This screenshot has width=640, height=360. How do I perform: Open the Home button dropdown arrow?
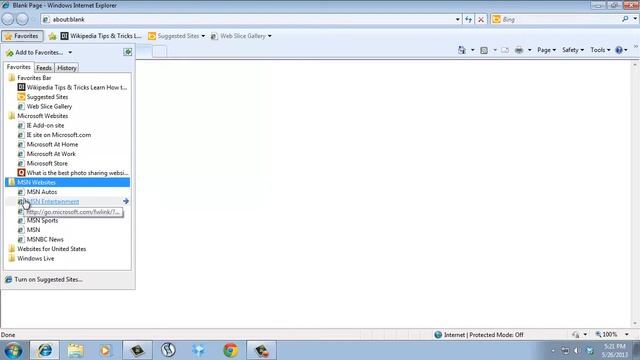pos(473,50)
